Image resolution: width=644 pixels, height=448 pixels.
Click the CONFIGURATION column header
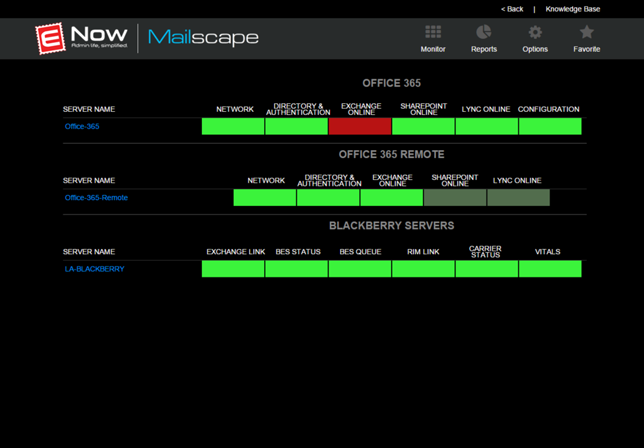[x=548, y=109]
